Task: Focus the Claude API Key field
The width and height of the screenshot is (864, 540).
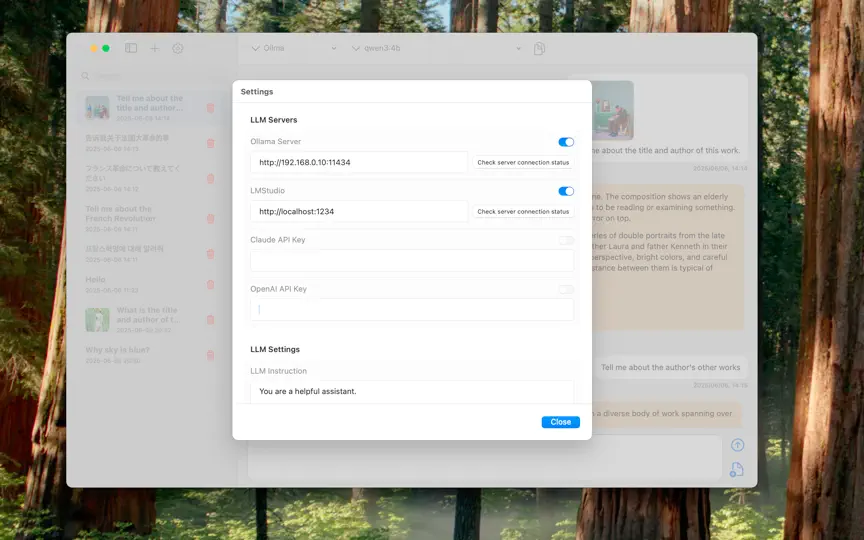Action: (x=412, y=261)
